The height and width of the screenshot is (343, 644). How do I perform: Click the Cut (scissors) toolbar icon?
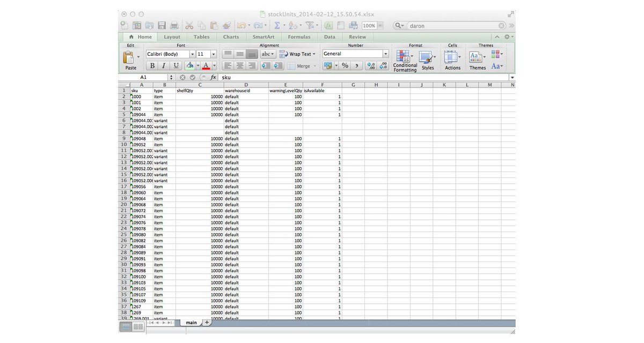(189, 25)
